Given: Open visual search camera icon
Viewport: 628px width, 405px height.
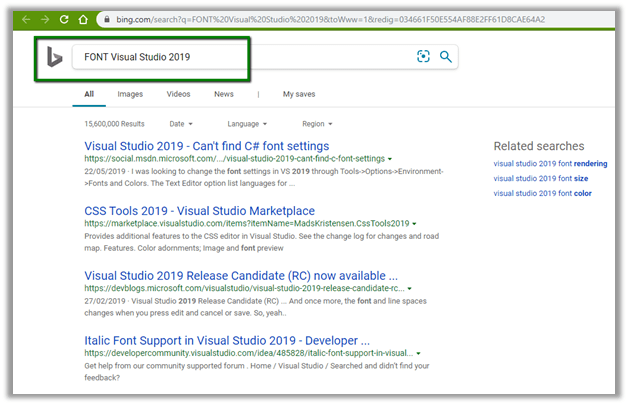Looking at the screenshot, I should [x=423, y=57].
